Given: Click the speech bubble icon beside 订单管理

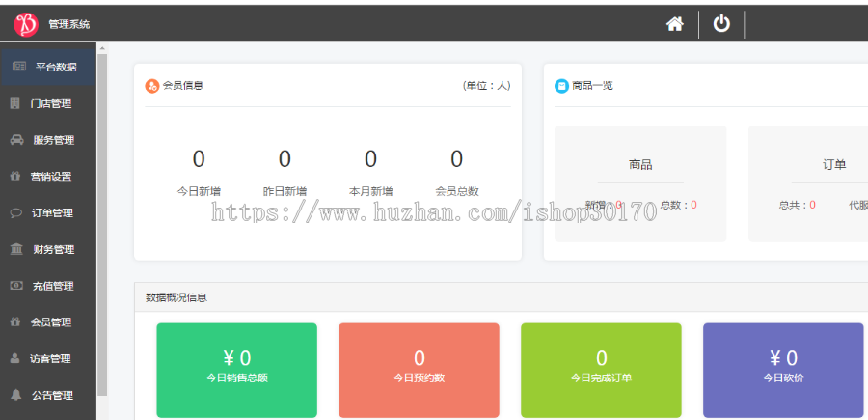Looking at the screenshot, I should [16, 212].
